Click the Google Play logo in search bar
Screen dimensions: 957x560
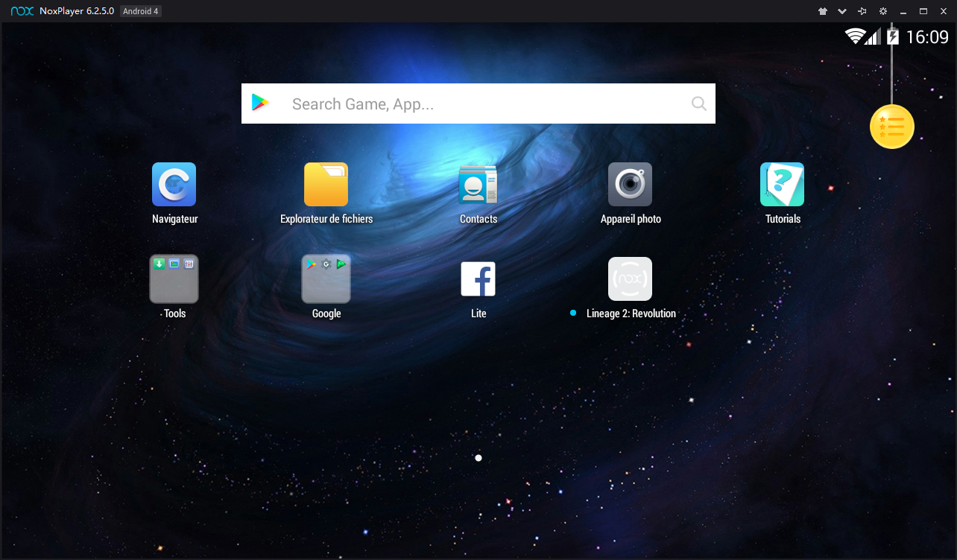point(260,104)
